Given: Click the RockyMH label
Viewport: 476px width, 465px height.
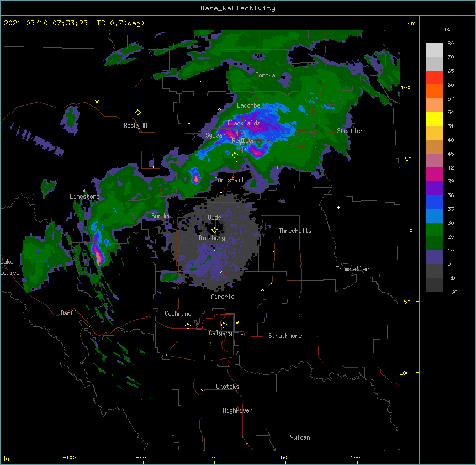Looking at the screenshot, I should point(135,125).
